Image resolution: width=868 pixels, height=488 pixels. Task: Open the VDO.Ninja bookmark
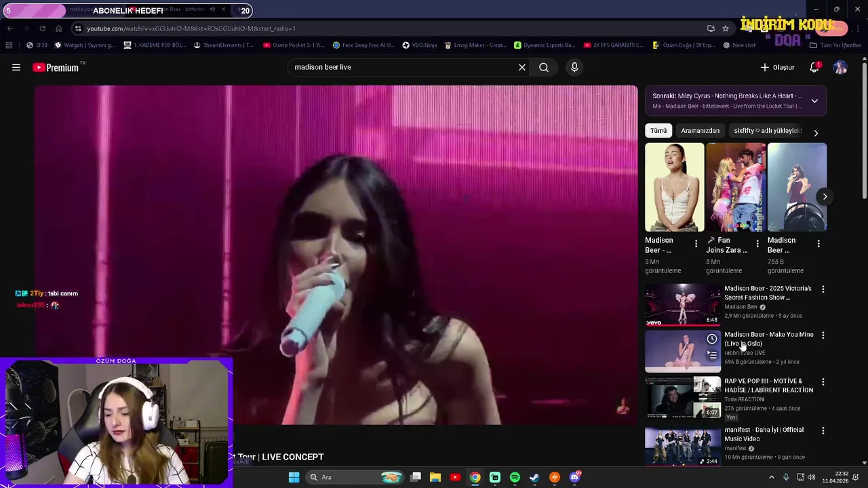[420, 45]
